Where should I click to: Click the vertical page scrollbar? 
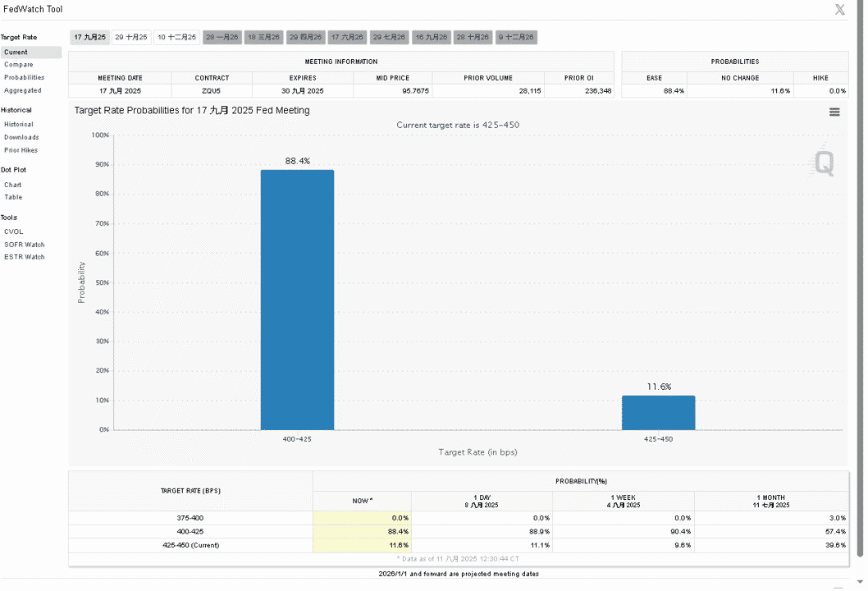860,277
